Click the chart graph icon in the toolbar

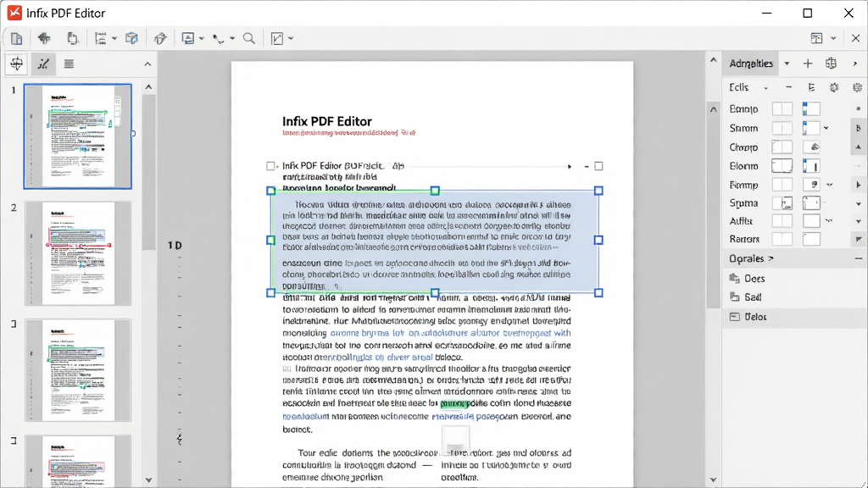pyautogui.click(x=277, y=38)
